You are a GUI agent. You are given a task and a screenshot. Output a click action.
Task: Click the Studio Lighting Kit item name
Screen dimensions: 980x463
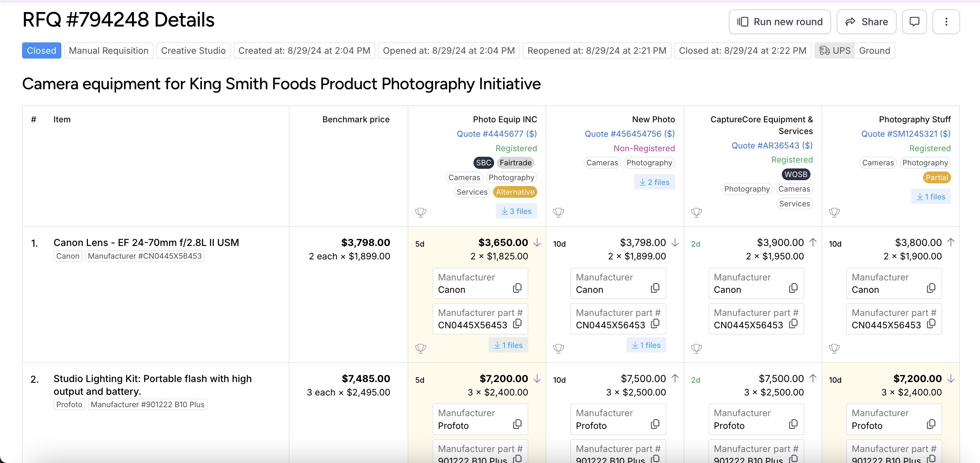tap(153, 385)
